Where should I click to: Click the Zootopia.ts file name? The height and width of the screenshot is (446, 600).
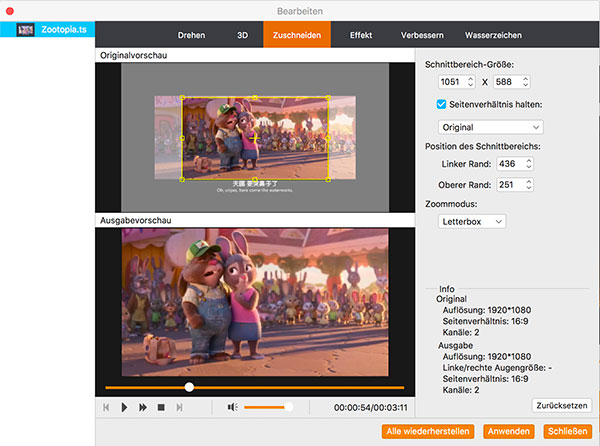(64, 29)
